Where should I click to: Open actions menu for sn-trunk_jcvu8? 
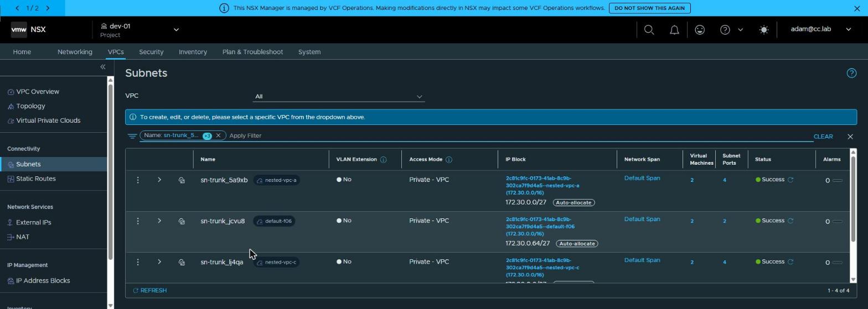point(138,221)
